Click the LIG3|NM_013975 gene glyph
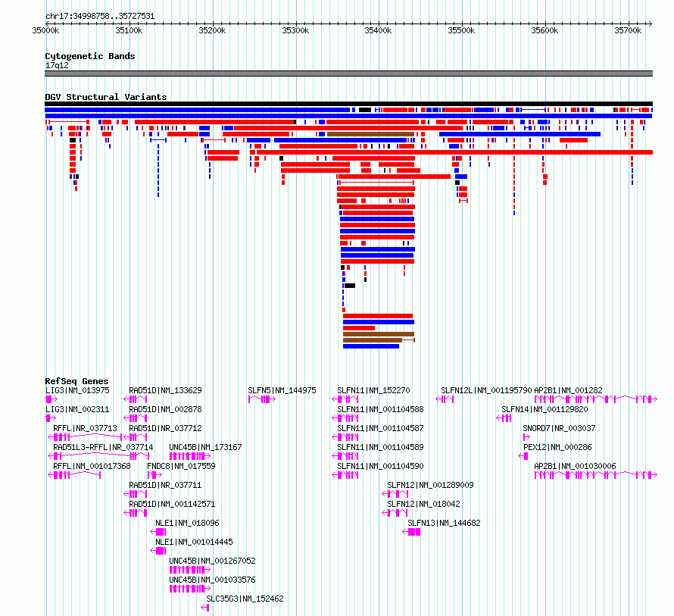Screen dimensions: 674x616 [51, 399]
